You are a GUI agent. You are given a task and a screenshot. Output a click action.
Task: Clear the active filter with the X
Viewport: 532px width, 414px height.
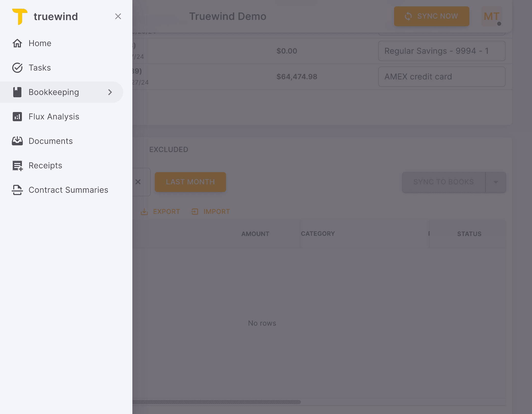[x=138, y=182]
